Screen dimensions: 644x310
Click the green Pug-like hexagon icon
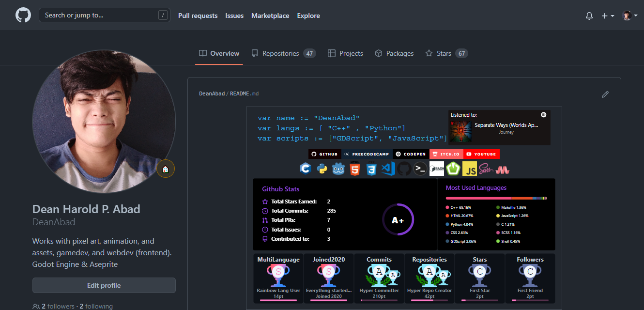(453, 169)
